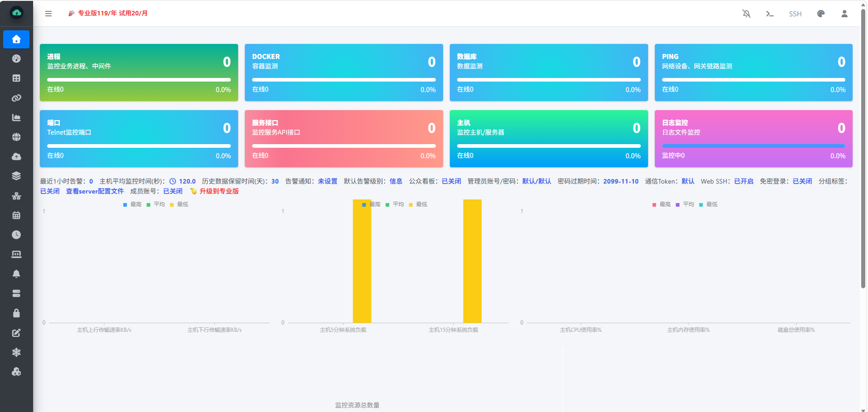Image resolution: width=868 pixels, height=412 pixels.
Task: Click the calendar icon in the sidebar
Action: pyautogui.click(x=16, y=215)
